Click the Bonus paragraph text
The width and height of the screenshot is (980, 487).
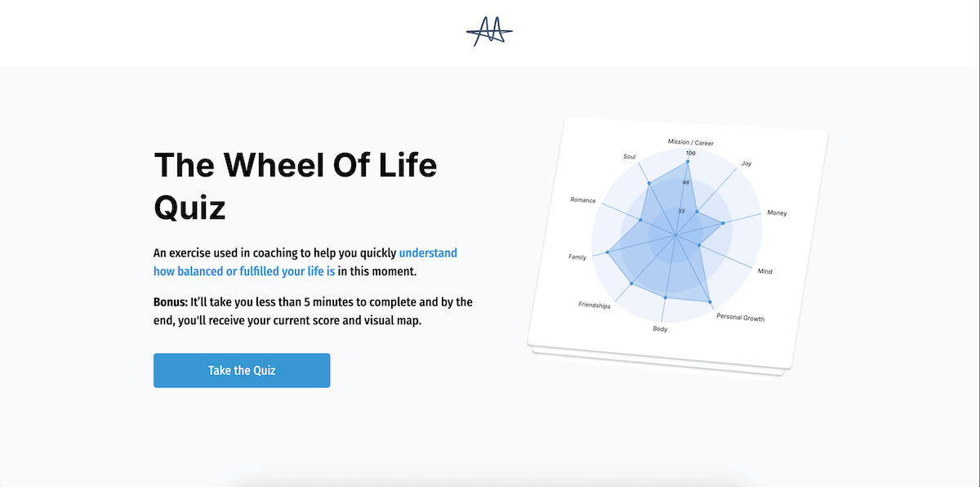coord(313,311)
